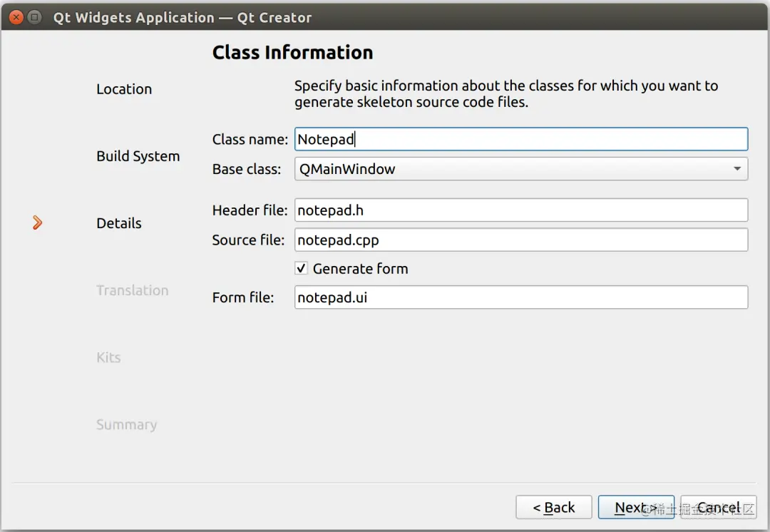
Task: Expand the Base class dropdown arrow
Action: click(736, 169)
